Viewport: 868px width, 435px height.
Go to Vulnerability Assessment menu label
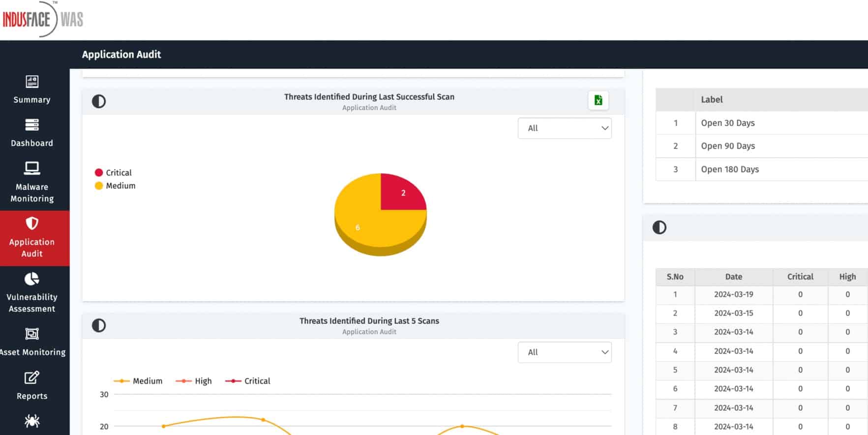coord(32,303)
